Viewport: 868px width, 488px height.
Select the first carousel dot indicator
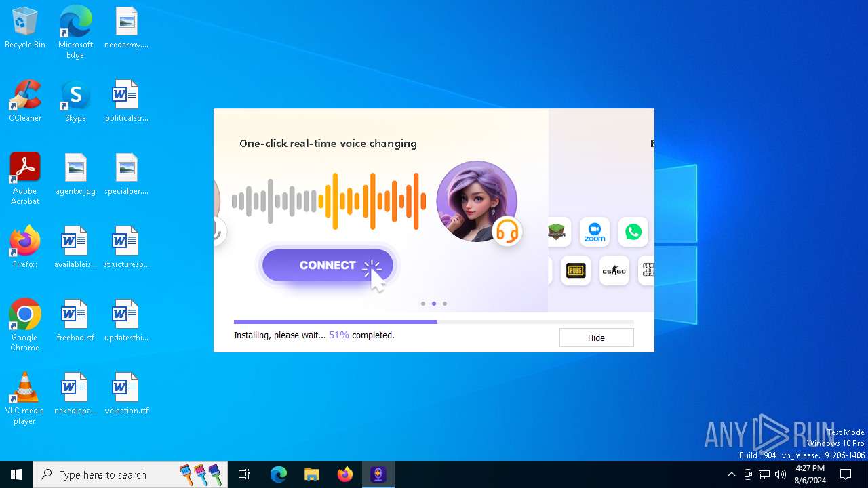click(423, 304)
